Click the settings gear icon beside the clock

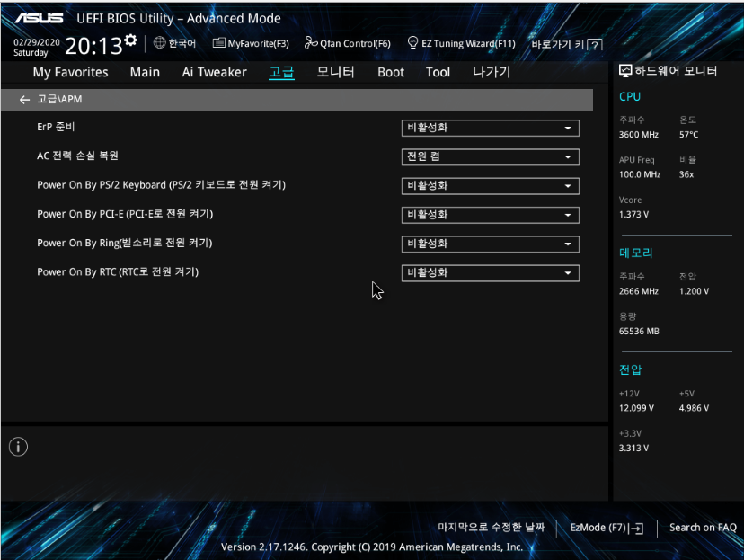tap(131, 40)
